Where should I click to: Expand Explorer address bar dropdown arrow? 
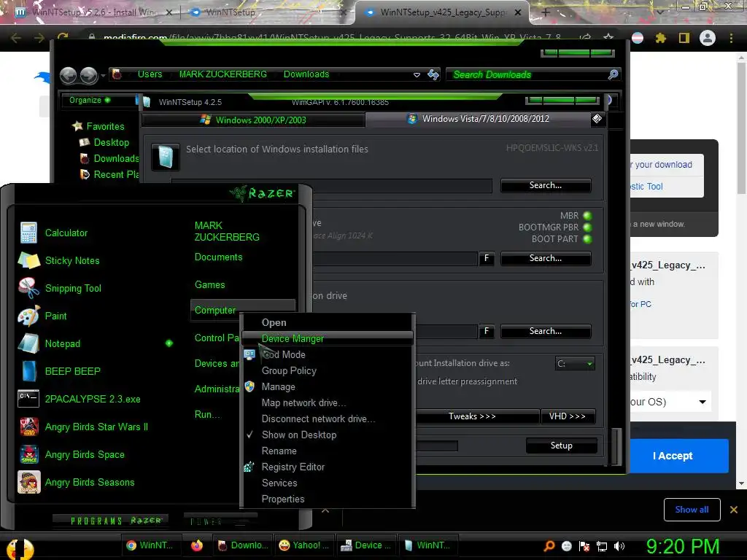pos(417,75)
